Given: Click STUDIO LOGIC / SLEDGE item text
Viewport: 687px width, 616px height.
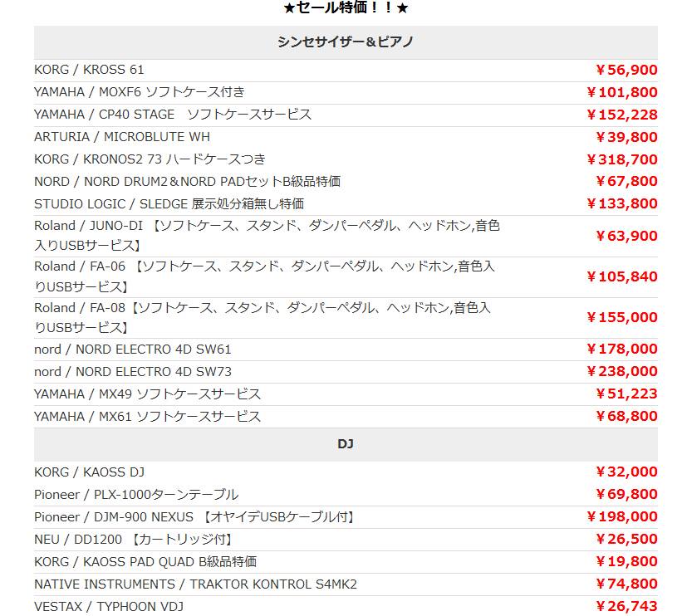Looking at the screenshot, I should coord(169,203).
